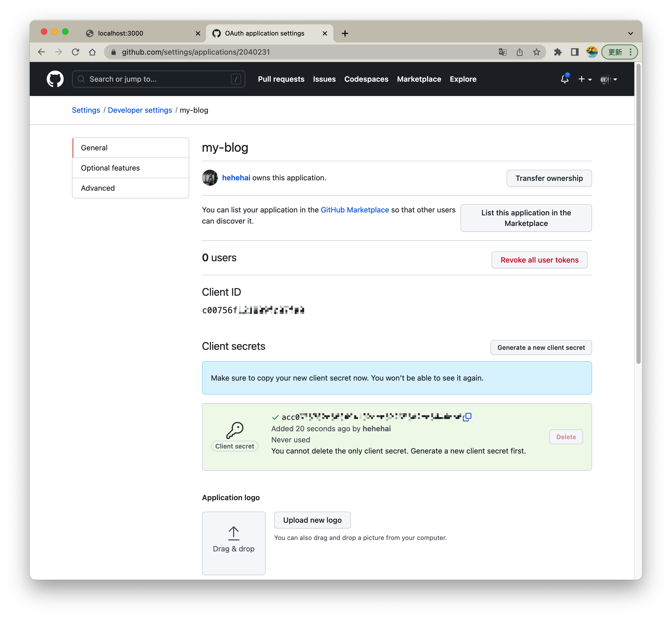Expand the tab search chevron

tap(630, 33)
